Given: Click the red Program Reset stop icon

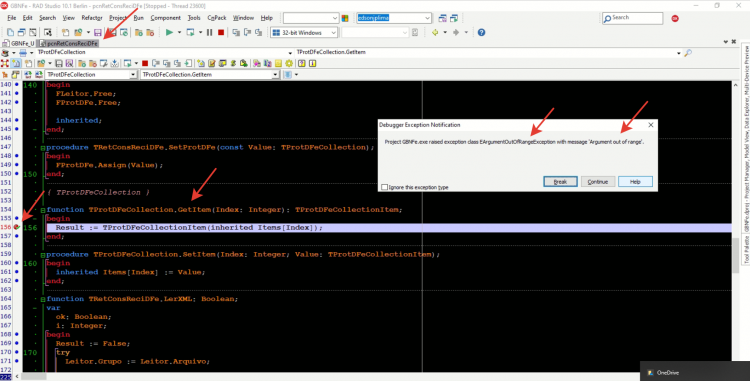Looking at the screenshot, I should [221, 33].
